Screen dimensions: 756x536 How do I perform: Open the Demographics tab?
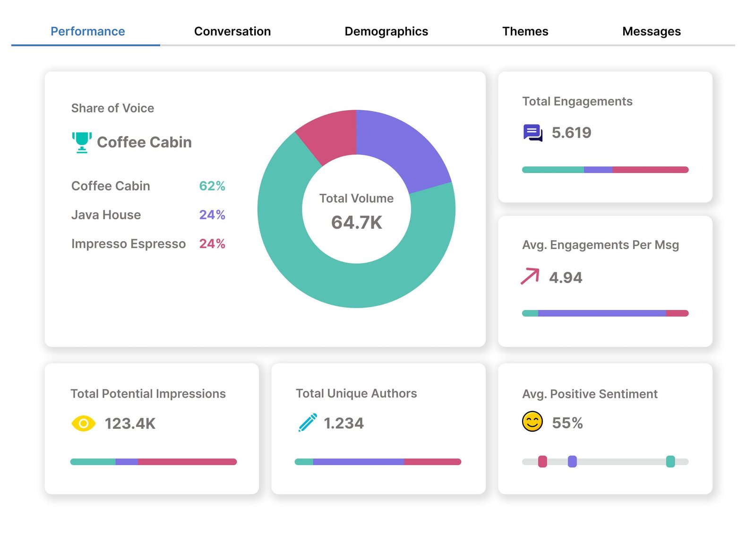coord(386,31)
